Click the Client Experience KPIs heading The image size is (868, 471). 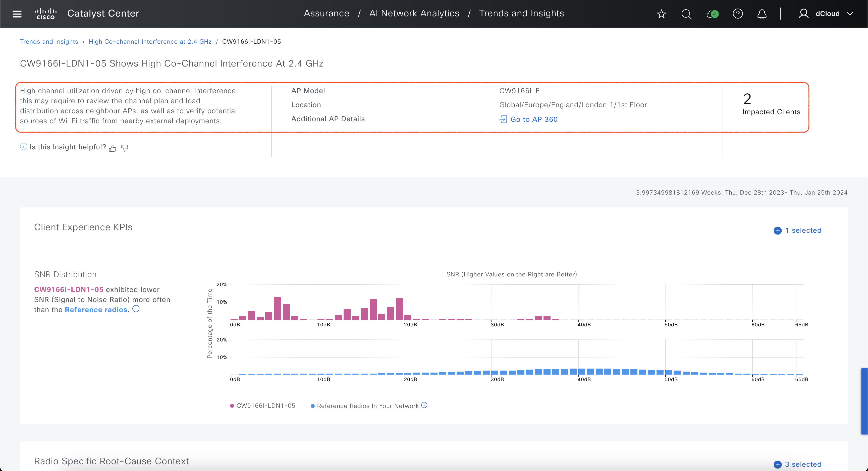(x=83, y=227)
